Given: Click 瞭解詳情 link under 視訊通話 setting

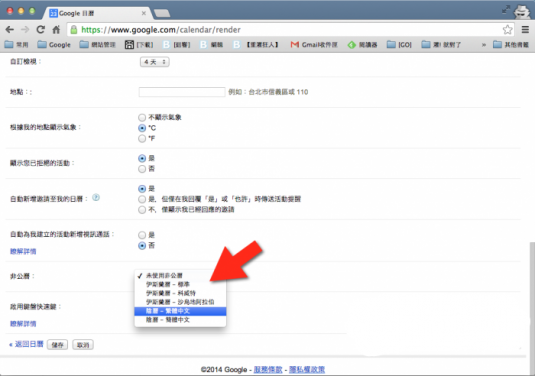Looking at the screenshot, I should coord(23,251).
